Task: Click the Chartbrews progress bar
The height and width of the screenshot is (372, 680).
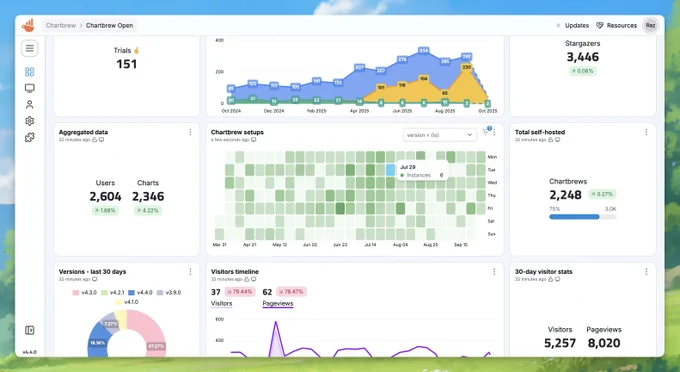Action: point(582,217)
